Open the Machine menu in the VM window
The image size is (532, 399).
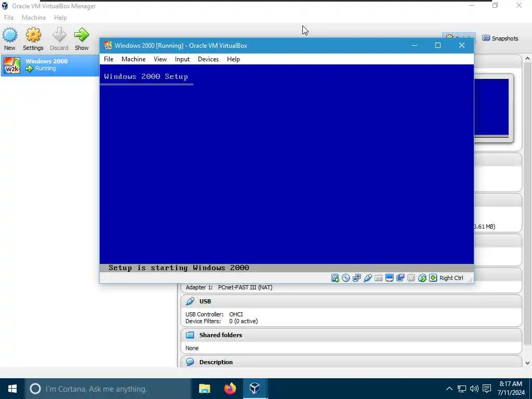pos(134,59)
